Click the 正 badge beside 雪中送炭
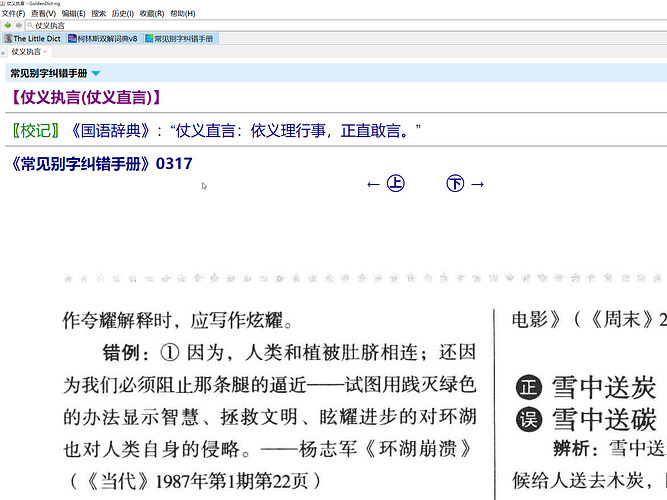Image resolution: width=667 pixels, height=500 pixels. [529, 388]
